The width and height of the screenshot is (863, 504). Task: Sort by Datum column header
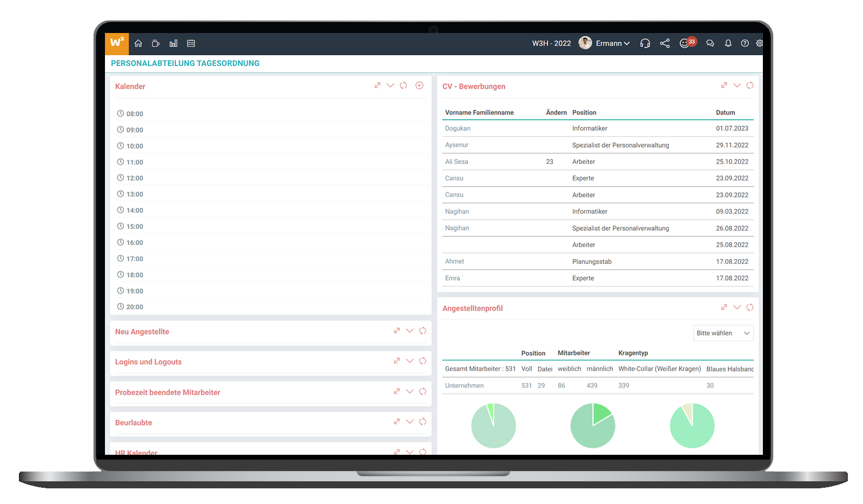click(x=726, y=112)
